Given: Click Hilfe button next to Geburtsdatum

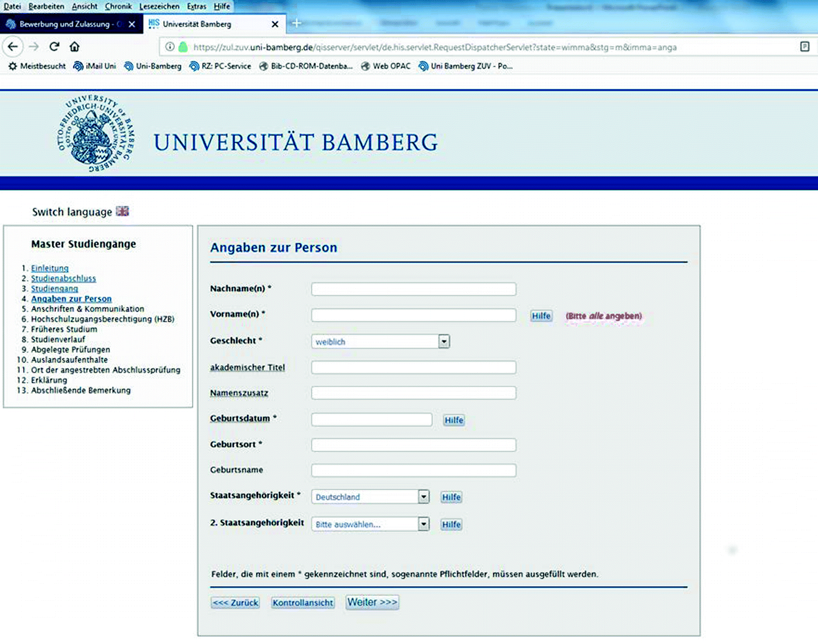Looking at the screenshot, I should pos(454,420).
